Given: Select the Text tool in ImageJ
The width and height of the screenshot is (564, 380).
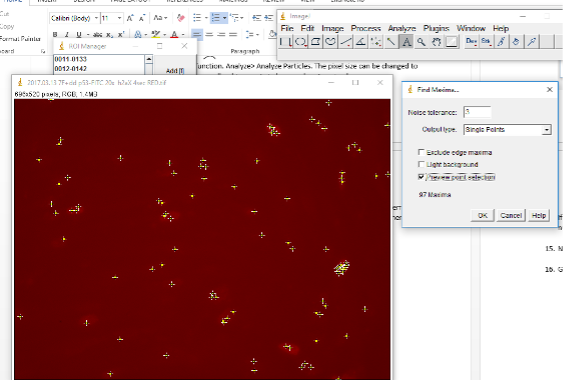Looking at the screenshot, I should click(x=406, y=42).
